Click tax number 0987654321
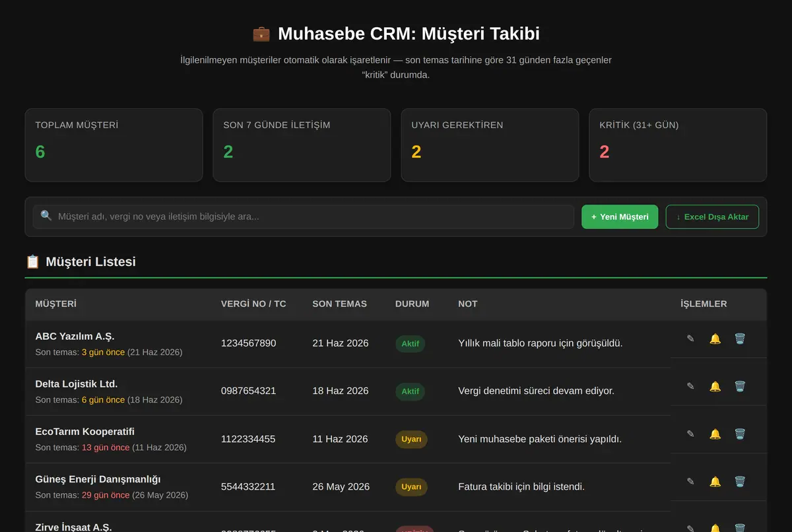This screenshot has height=532, width=792. click(249, 391)
